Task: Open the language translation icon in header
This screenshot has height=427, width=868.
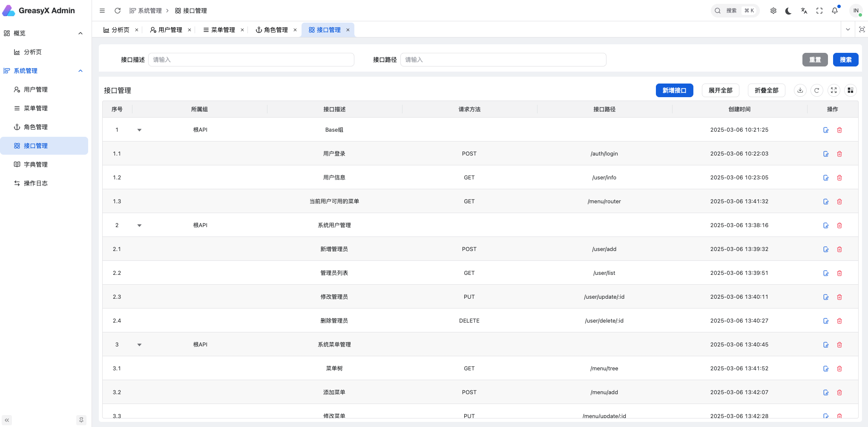Action: (804, 11)
